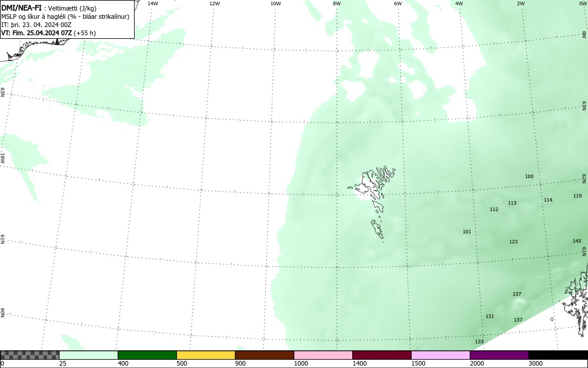Screen dimensions: 588x368
Task: Click the '8W' longitude label
Action: coord(337,4)
